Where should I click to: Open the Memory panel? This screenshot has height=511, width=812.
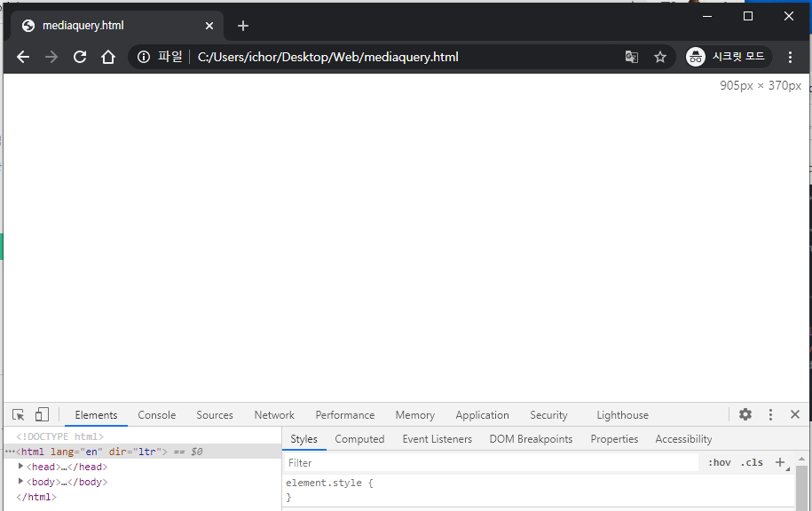(x=414, y=415)
